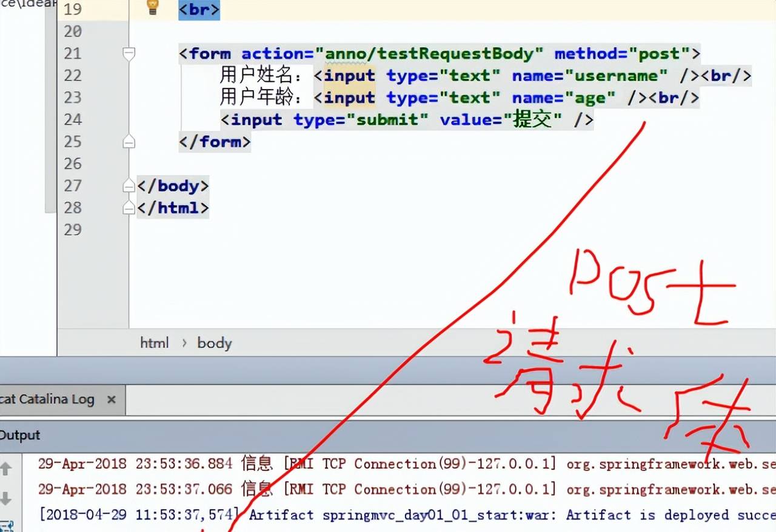The height and width of the screenshot is (532, 776).
Task: Click the log line timestamped 23:53:36.884
Action: (407, 464)
